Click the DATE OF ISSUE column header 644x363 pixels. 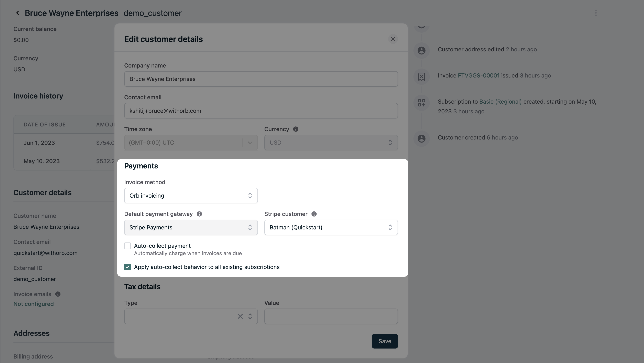(44, 125)
